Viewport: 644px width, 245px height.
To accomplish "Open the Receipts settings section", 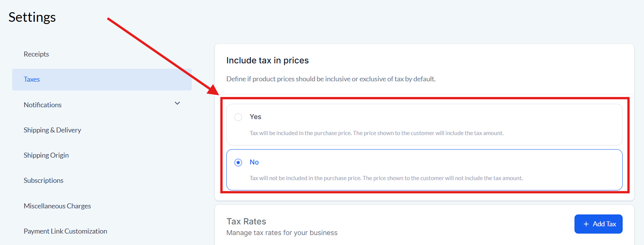I will pos(36,54).
